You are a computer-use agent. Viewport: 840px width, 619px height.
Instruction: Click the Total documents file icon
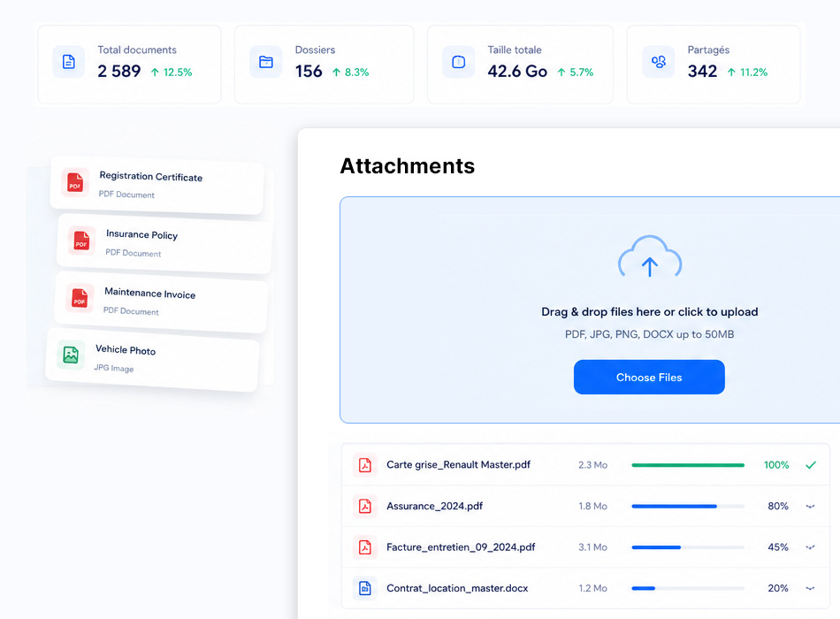click(69, 62)
